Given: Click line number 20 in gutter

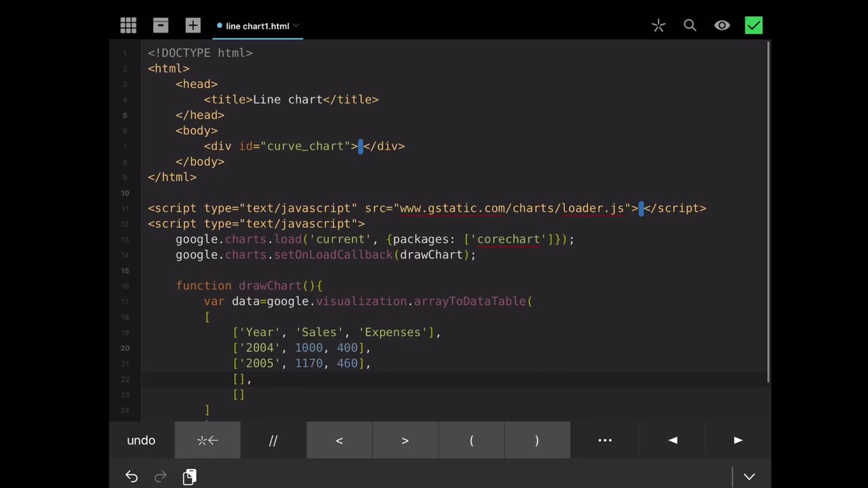Looking at the screenshot, I should [125, 348].
